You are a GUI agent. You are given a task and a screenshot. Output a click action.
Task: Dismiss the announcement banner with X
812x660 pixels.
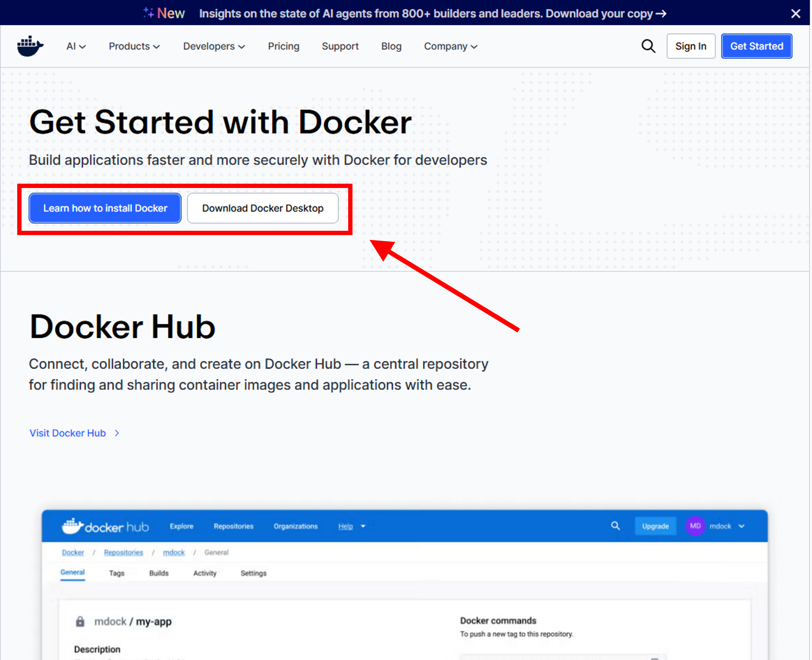(x=795, y=14)
